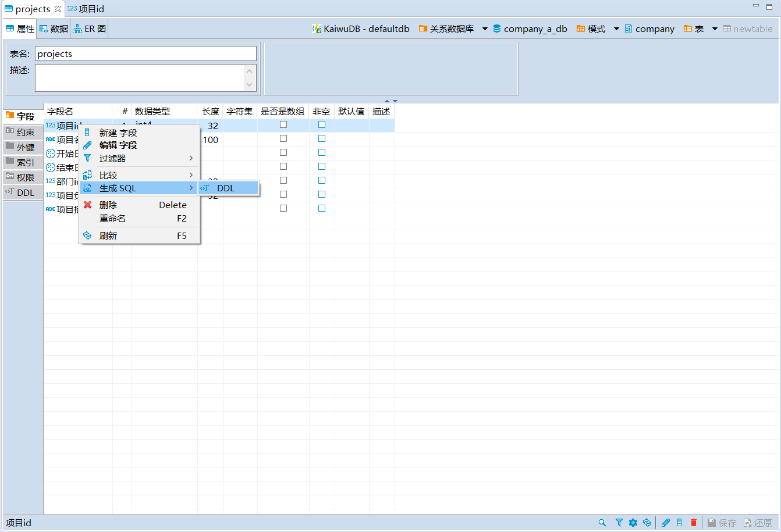Switch to the ER 图 tab
This screenshot has height=532, width=781.
tap(90, 28)
